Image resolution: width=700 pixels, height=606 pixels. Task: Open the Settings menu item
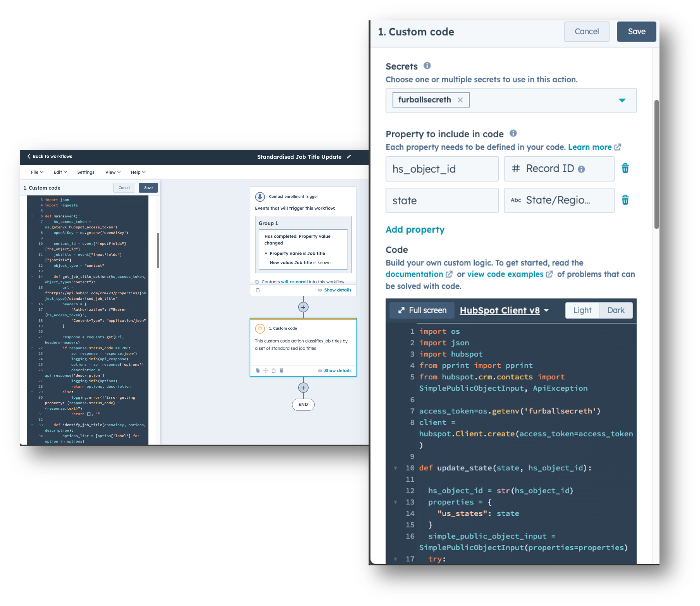86,172
